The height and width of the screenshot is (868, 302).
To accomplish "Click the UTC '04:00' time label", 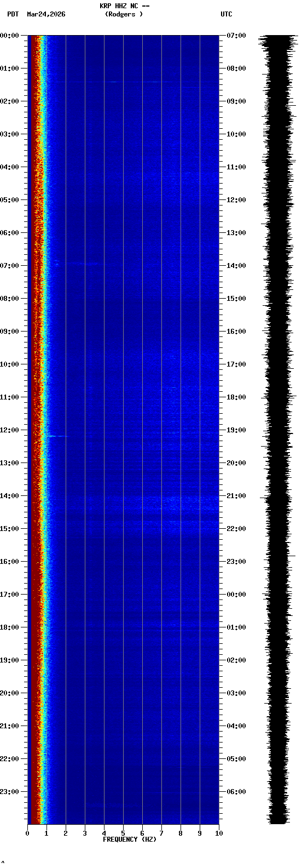I will 236,726.
